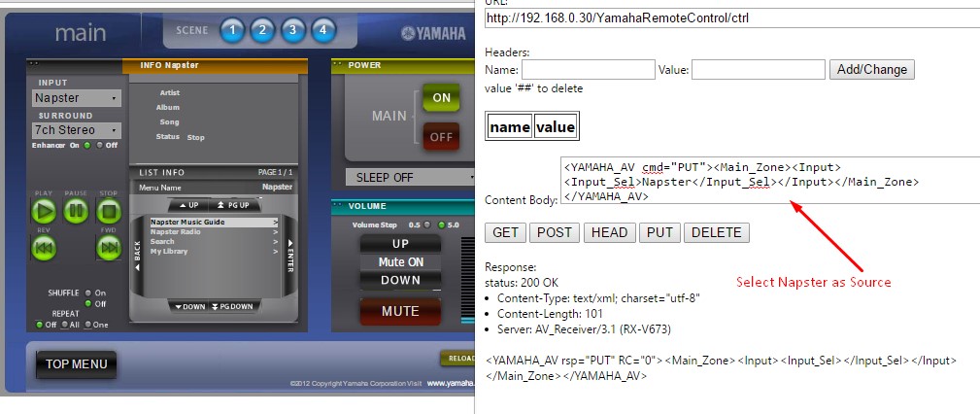Set Repeat to Off

(40, 324)
